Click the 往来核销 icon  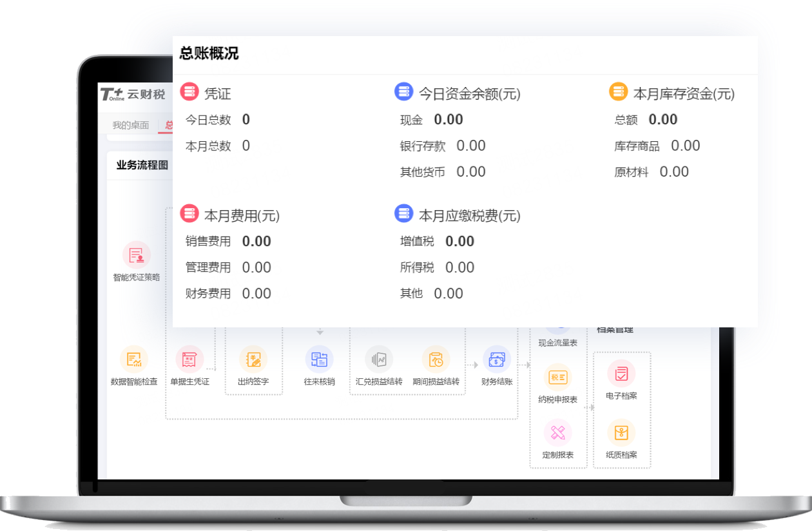click(x=319, y=360)
